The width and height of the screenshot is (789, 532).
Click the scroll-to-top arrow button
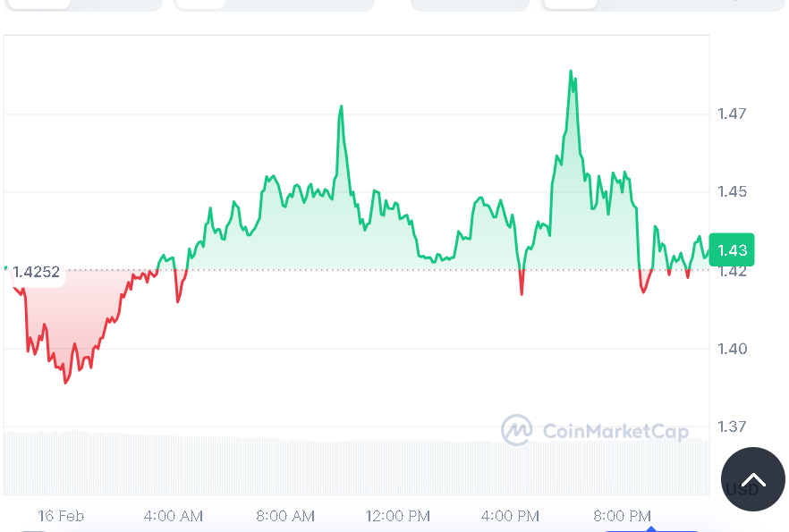coord(752,479)
